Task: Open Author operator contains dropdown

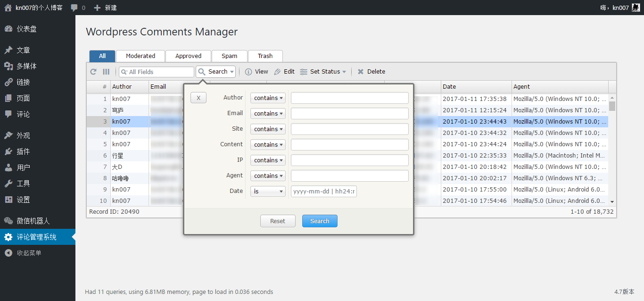Action: click(x=268, y=98)
